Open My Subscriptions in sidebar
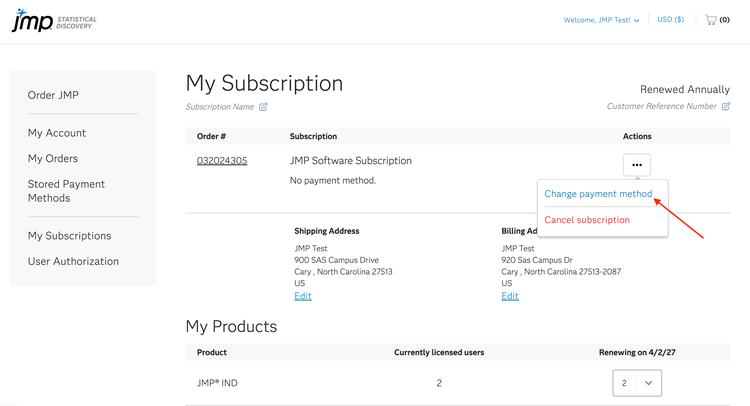Viewport: 750px width, 406px height. (69, 236)
